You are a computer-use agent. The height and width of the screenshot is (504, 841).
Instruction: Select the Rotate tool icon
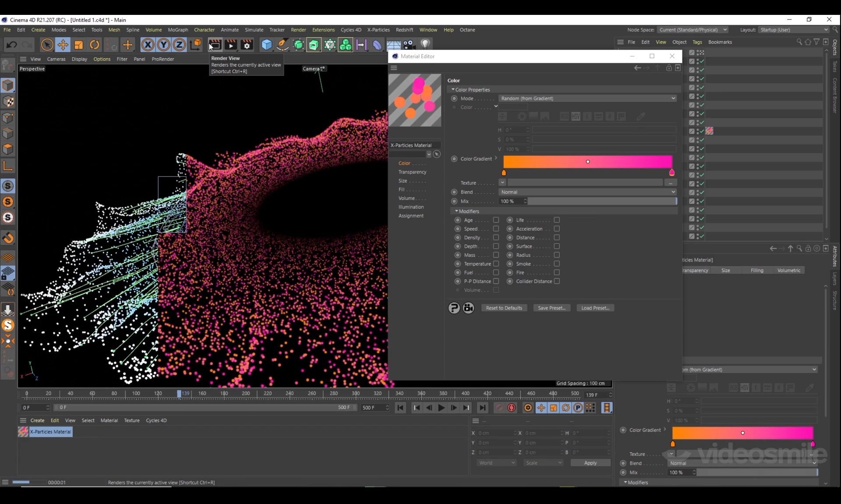[95, 45]
